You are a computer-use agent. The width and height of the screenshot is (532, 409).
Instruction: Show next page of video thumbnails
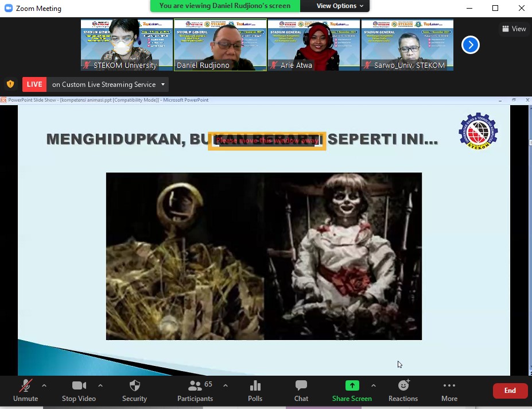point(471,45)
